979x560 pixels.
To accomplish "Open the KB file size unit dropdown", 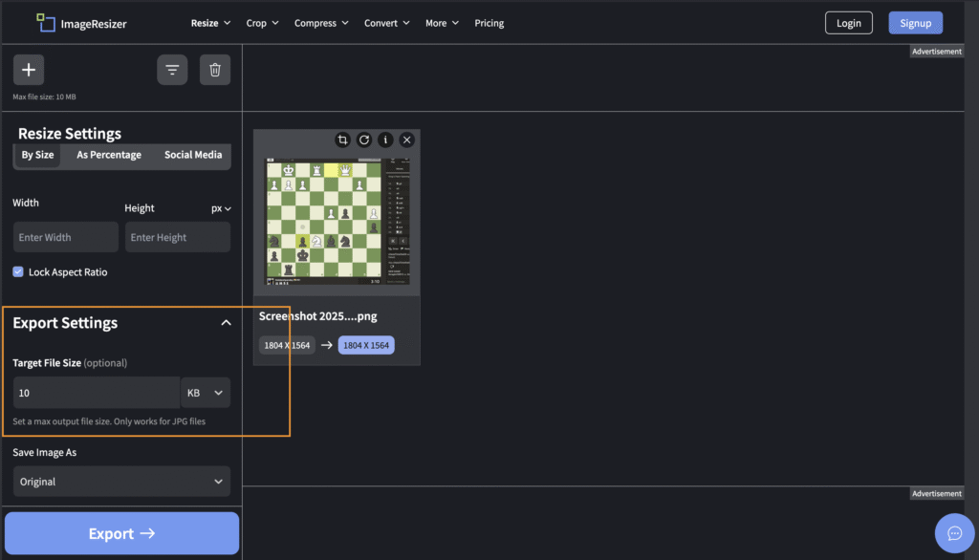I will click(206, 393).
